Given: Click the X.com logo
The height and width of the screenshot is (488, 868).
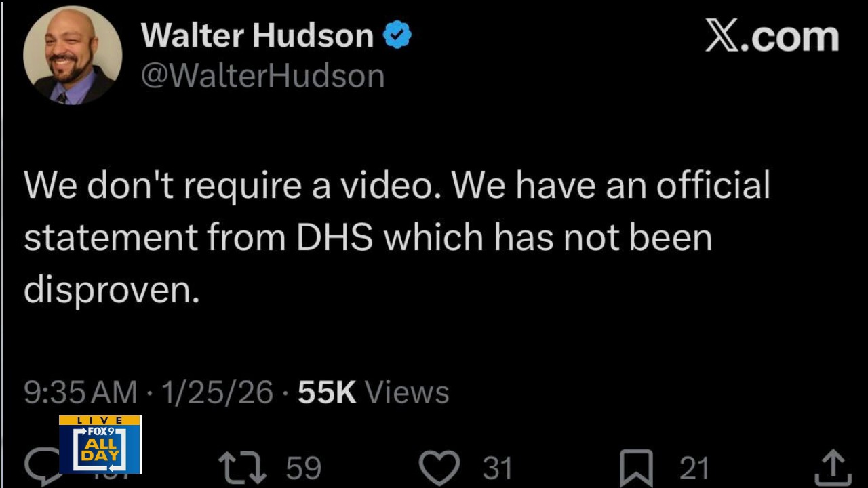Looking at the screenshot, I should 772,36.
